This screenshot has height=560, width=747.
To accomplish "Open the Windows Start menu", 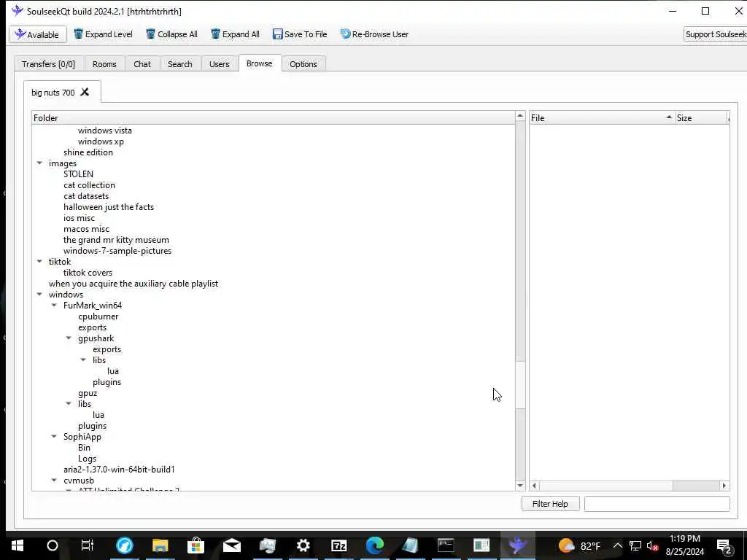I will [18, 545].
